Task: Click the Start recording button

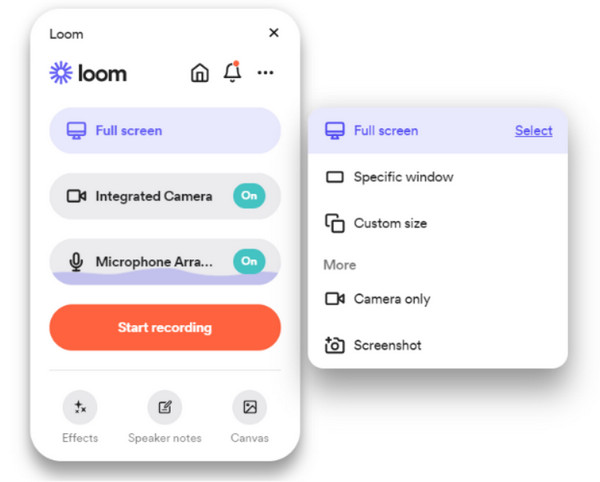Action: (x=165, y=327)
